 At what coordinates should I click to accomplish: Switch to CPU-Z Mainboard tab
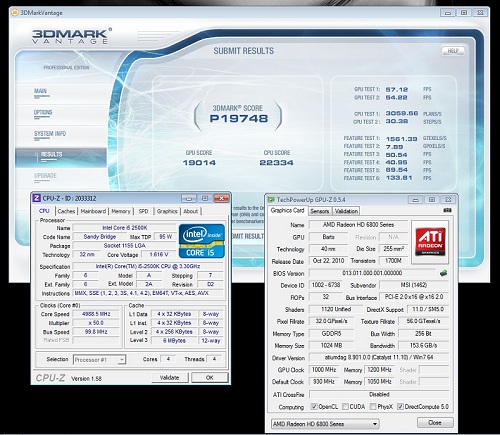(x=93, y=211)
